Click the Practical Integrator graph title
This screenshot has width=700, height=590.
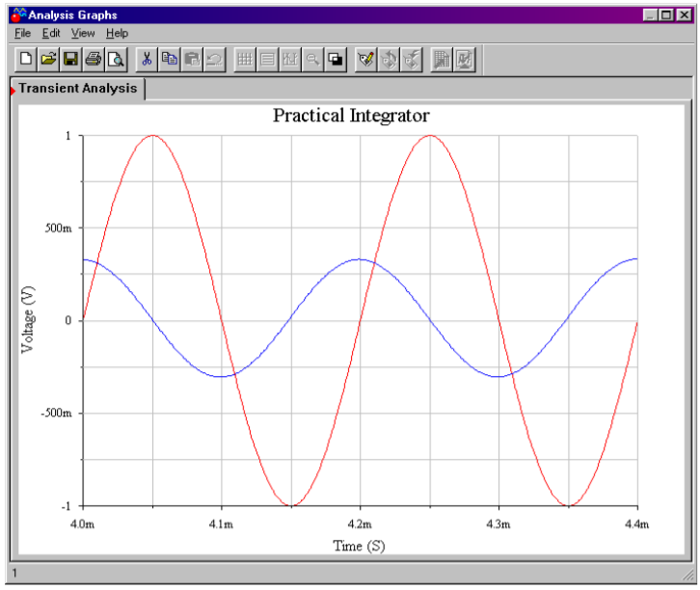(351, 116)
